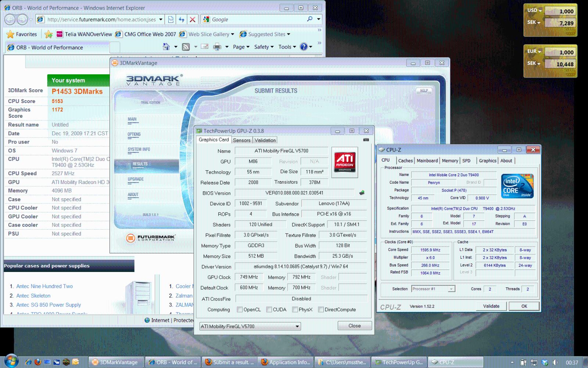Click the ORB - World of Performance IE tab
The height and width of the screenshot is (368, 588).
point(58,47)
